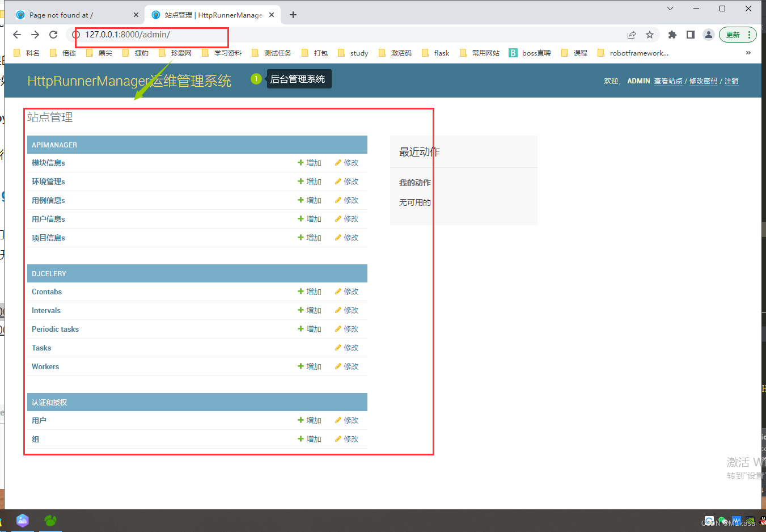Change 模块信息s entries
The width and height of the screenshot is (766, 532).
[346, 163]
